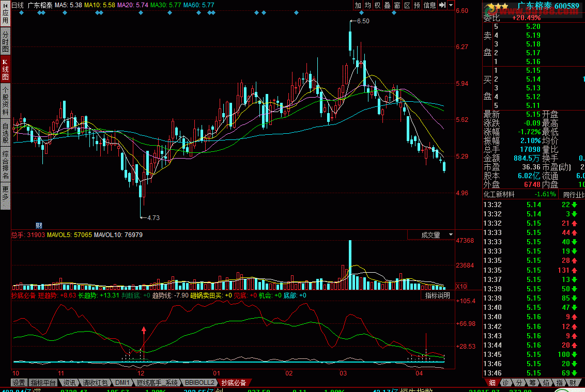The height and width of the screenshot is (392, 585).
Task: Click the arrow-to-bar jump icon
Action: 442,5
